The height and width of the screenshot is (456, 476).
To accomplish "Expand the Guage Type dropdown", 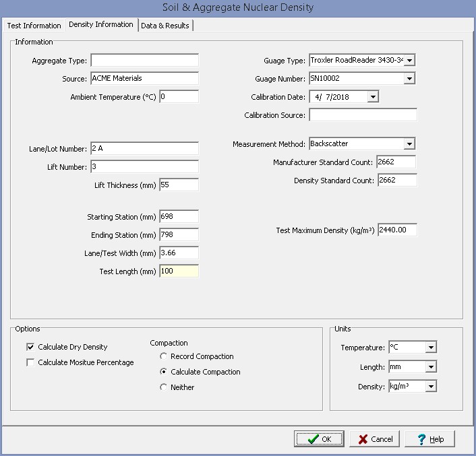I will [410, 61].
